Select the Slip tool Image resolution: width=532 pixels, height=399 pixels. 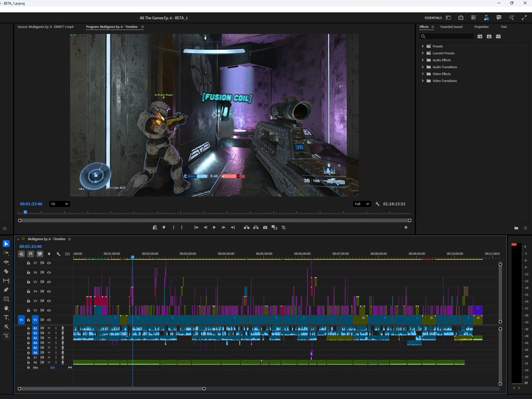click(x=6, y=281)
